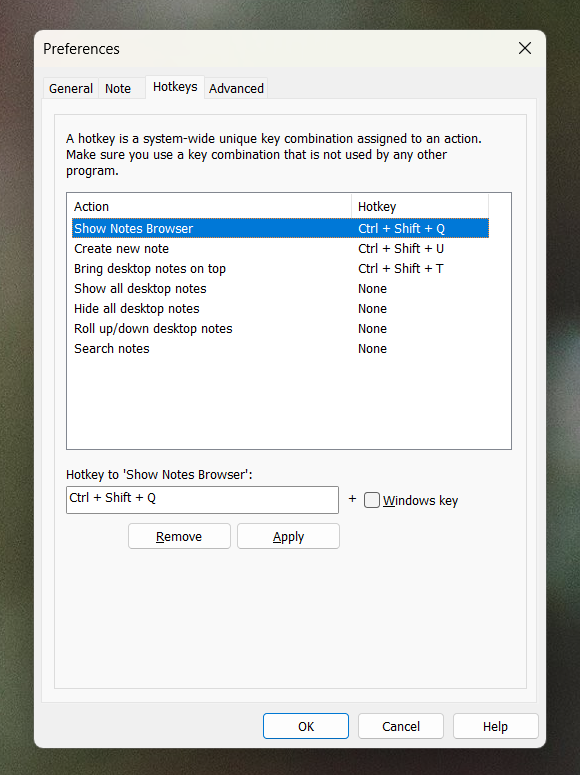Apply the hotkey change

(x=288, y=536)
